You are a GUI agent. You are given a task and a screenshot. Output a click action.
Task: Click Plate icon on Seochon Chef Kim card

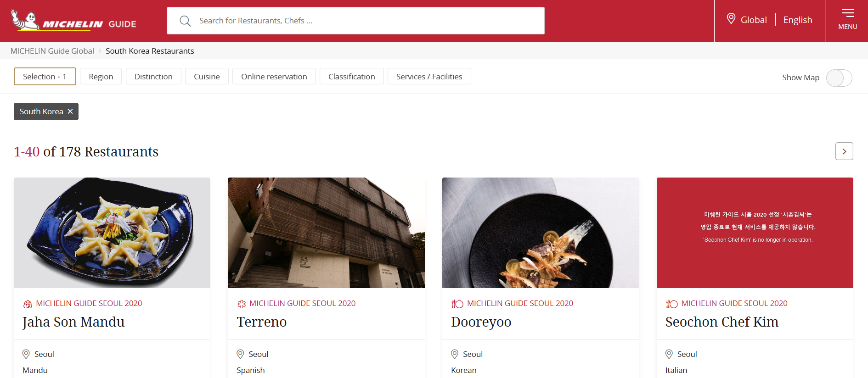click(x=672, y=304)
